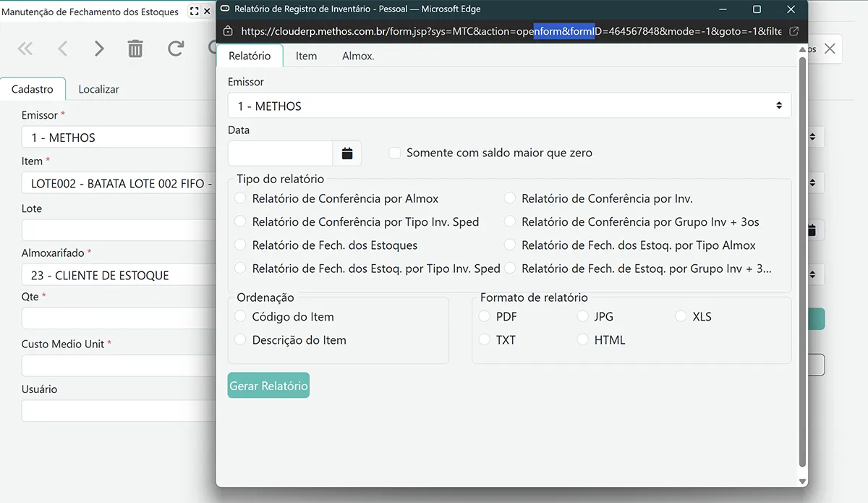The height and width of the screenshot is (503, 868).
Task: Close the Manutenção de Fechamento tab
Action: click(x=207, y=12)
